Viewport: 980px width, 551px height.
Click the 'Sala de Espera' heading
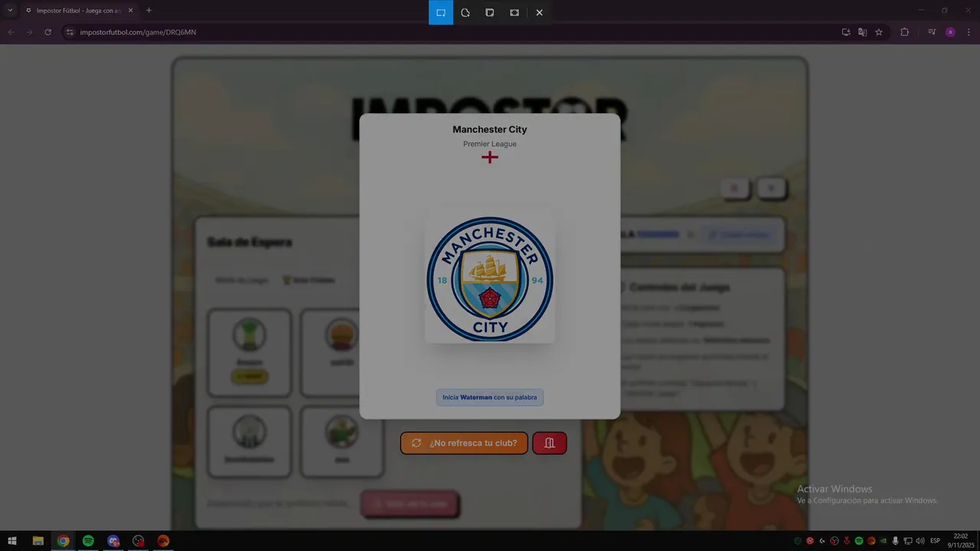pyautogui.click(x=250, y=242)
